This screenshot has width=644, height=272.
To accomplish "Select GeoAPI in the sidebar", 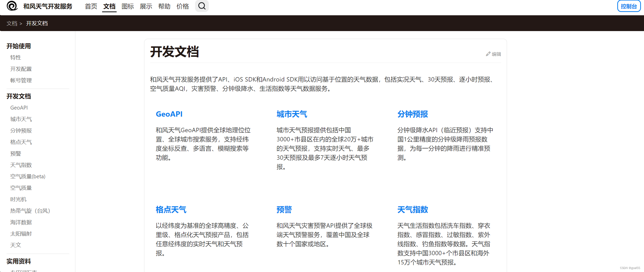I will pos(19,108).
